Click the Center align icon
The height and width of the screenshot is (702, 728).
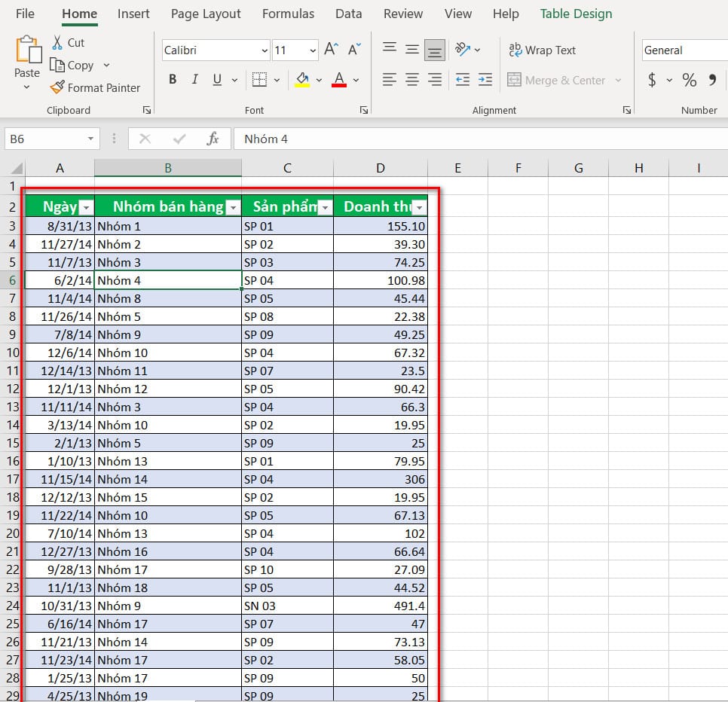412,80
